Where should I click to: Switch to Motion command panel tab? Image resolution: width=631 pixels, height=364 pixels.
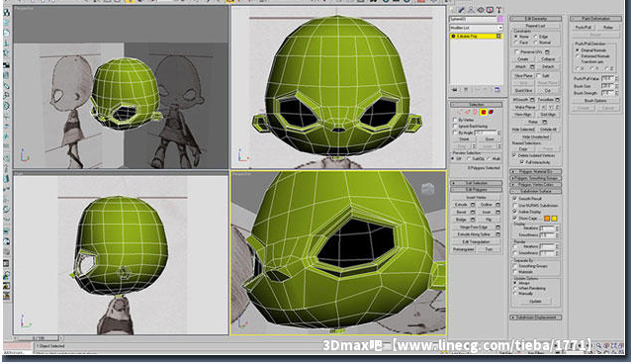(480, 10)
